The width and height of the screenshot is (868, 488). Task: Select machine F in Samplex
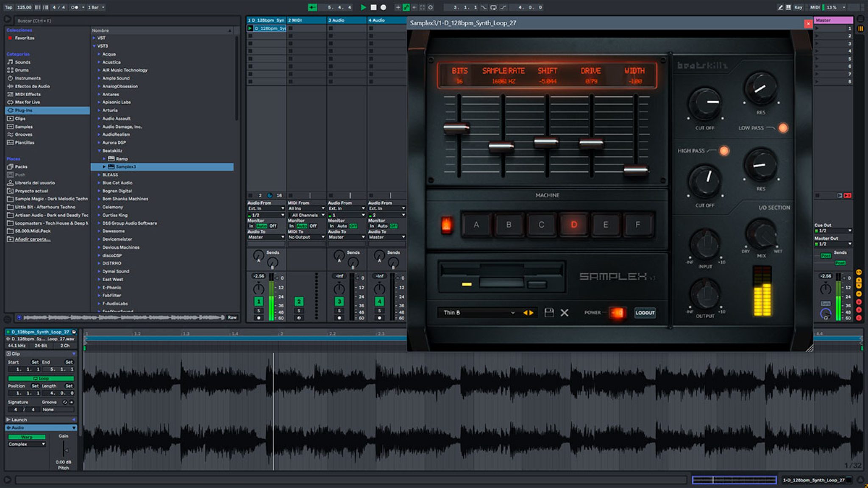point(637,225)
